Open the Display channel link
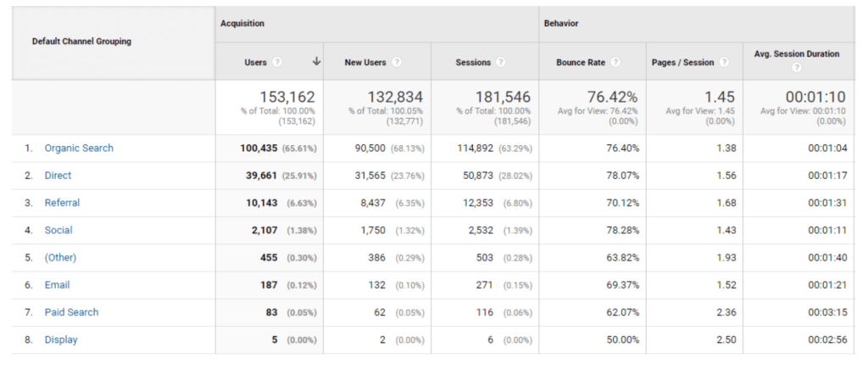The image size is (868, 375). pos(61,339)
